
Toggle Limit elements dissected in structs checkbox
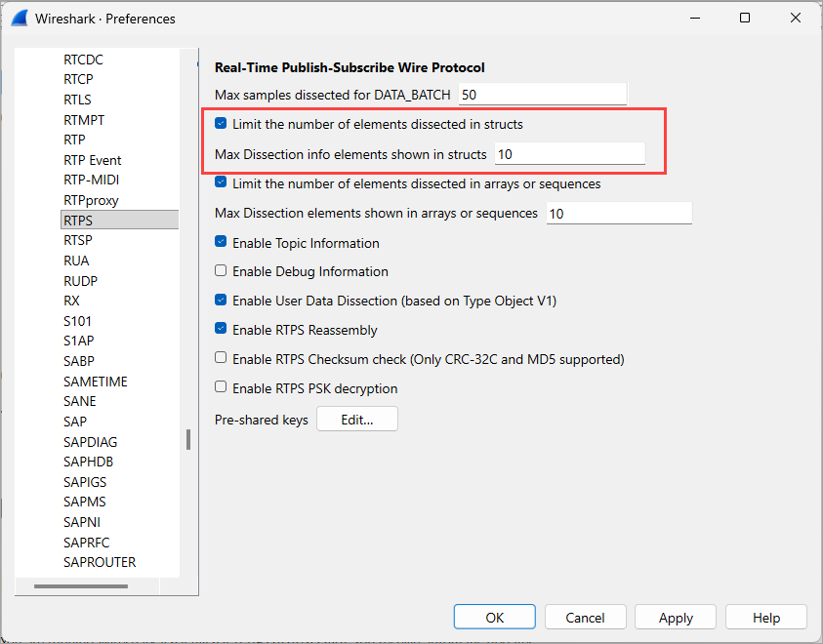[x=221, y=124]
